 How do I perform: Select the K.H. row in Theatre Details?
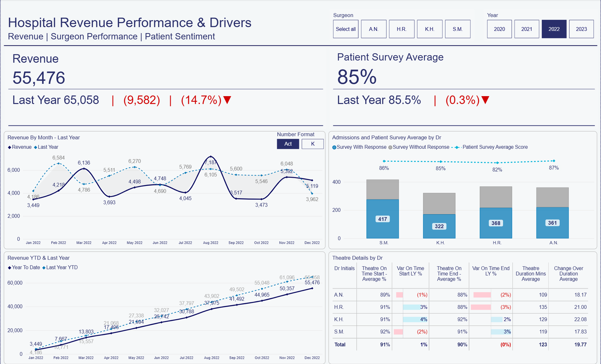(461, 320)
